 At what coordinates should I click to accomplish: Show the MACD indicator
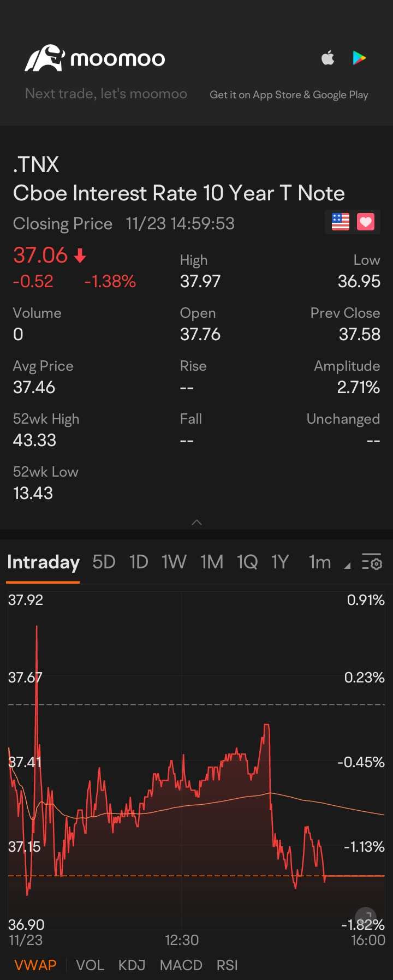pos(181,965)
